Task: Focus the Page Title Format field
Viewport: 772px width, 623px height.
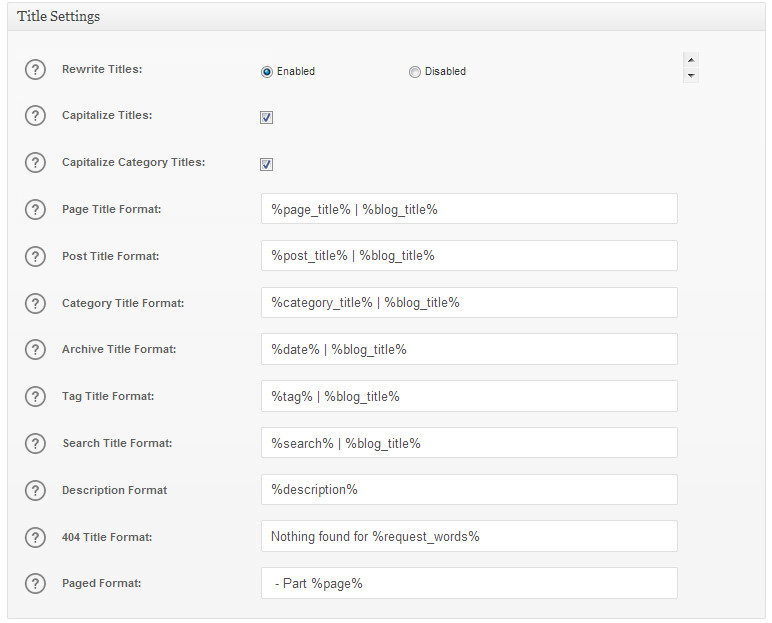Action: (469, 209)
